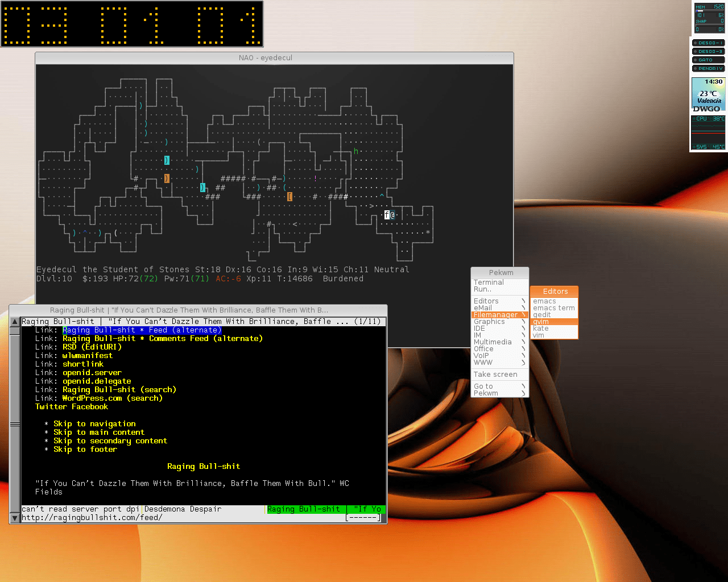Open the RSD (EditURI) link
The height and width of the screenshot is (582, 728).
point(92,347)
